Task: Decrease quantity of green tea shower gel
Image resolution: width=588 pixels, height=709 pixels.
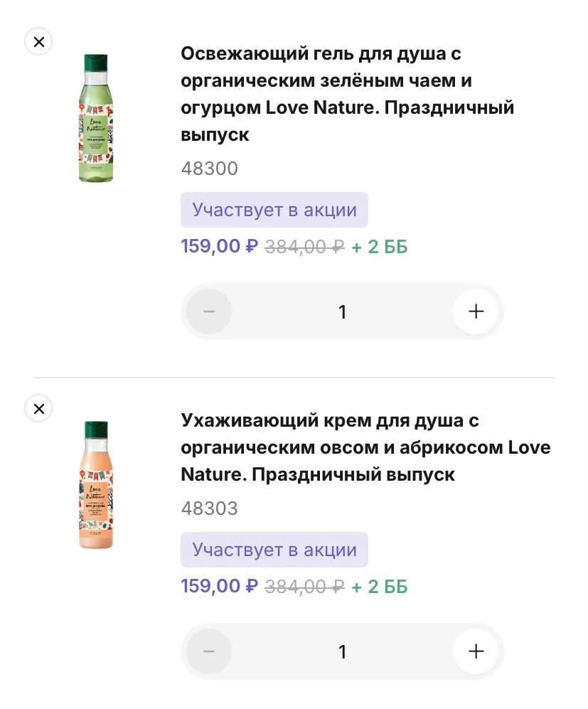Action: [209, 311]
